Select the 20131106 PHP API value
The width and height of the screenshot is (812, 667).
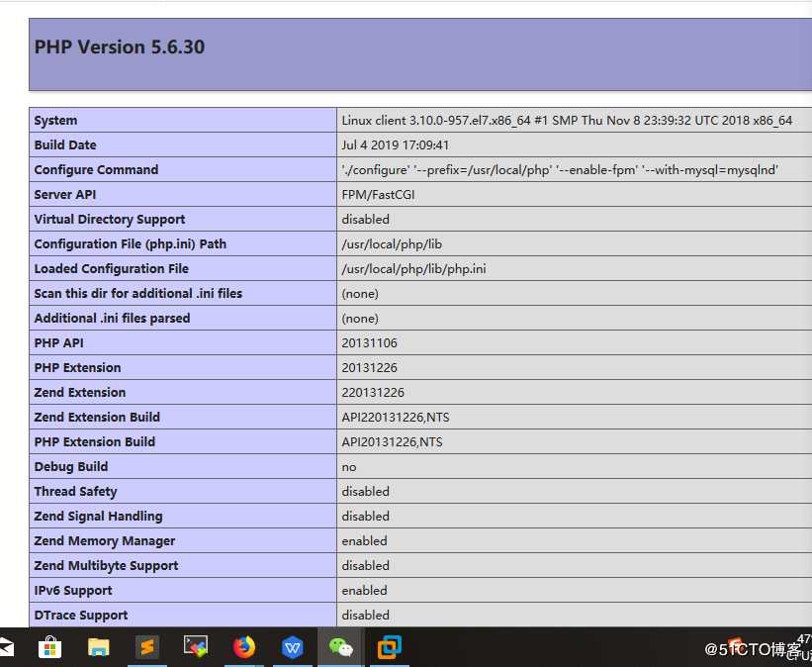pyautogui.click(x=369, y=343)
